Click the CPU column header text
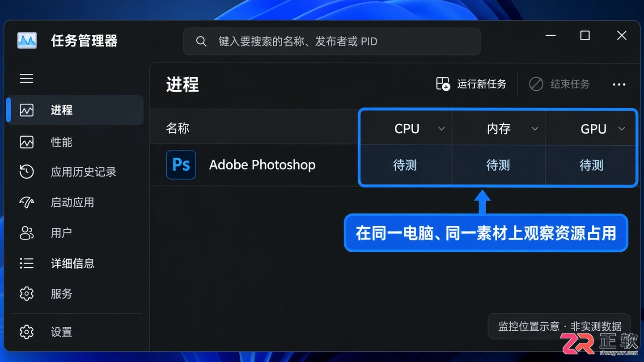The height and width of the screenshot is (362, 644). 407,129
